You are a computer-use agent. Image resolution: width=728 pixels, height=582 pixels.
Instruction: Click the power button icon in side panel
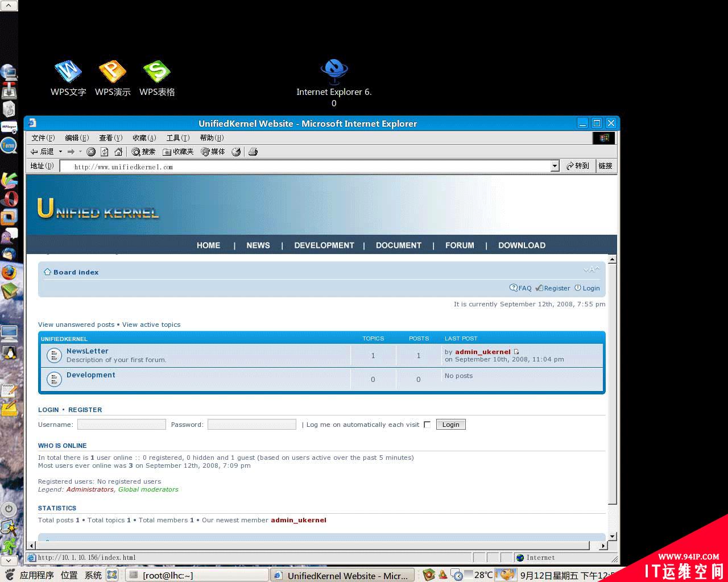(9, 509)
